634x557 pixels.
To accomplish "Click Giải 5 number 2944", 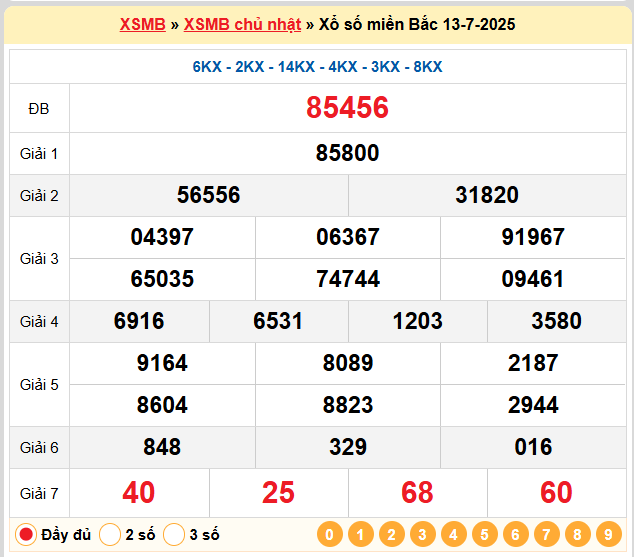I will (x=533, y=405).
